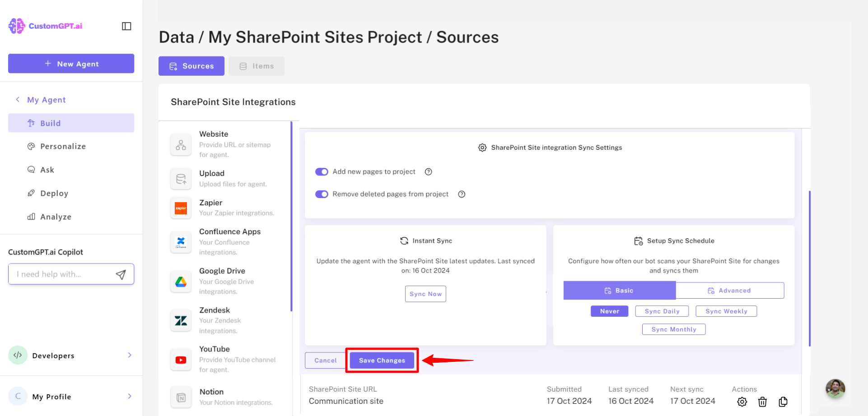This screenshot has width=868, height=416.
Task: Open the support chat avatar
Action: click(835, 388)
